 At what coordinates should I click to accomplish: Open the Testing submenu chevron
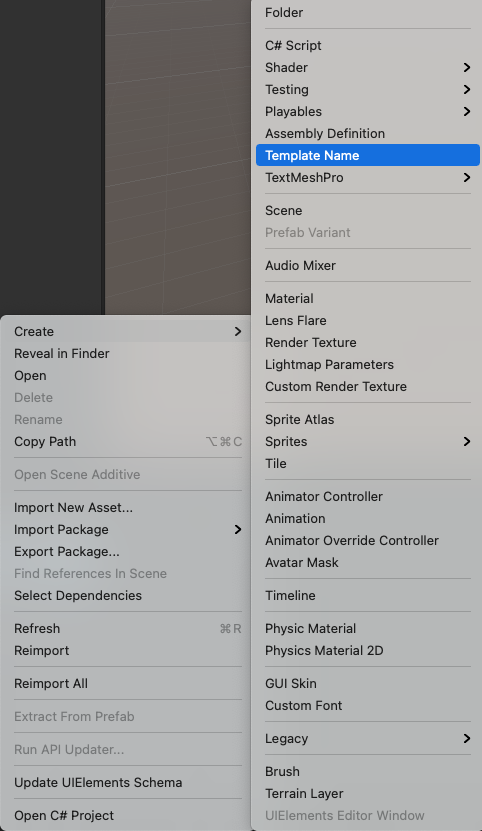pos(467,90)
